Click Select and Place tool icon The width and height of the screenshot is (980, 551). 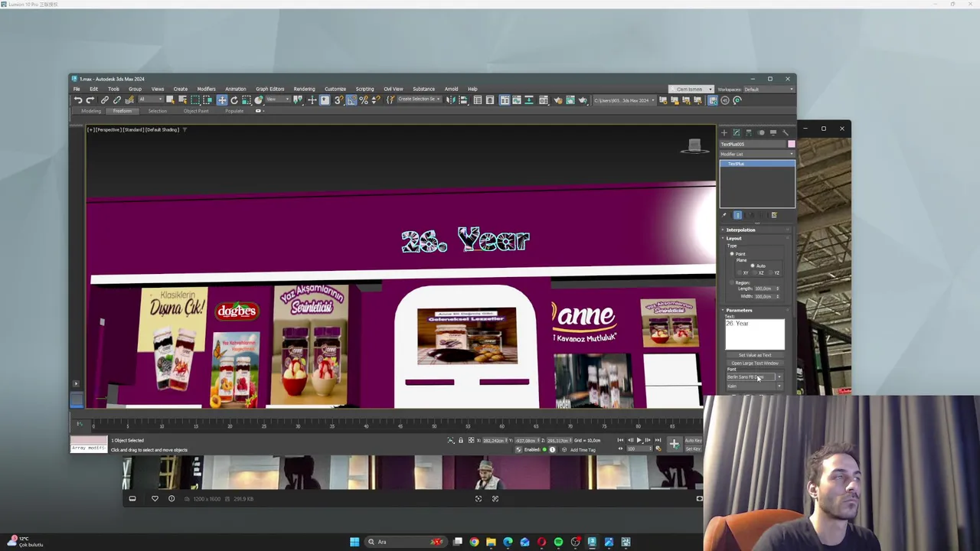(x=258, y=100)
